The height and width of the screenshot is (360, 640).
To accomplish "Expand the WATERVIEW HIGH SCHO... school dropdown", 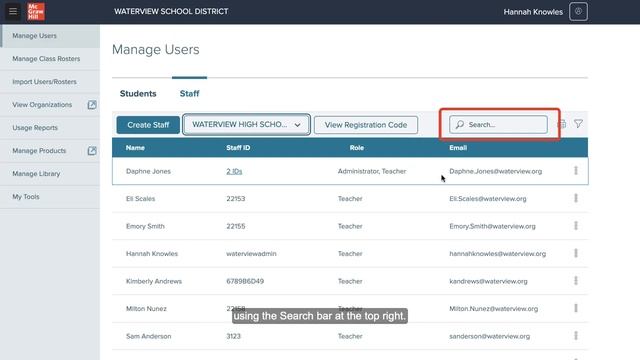I will click(x=247, y=124).
